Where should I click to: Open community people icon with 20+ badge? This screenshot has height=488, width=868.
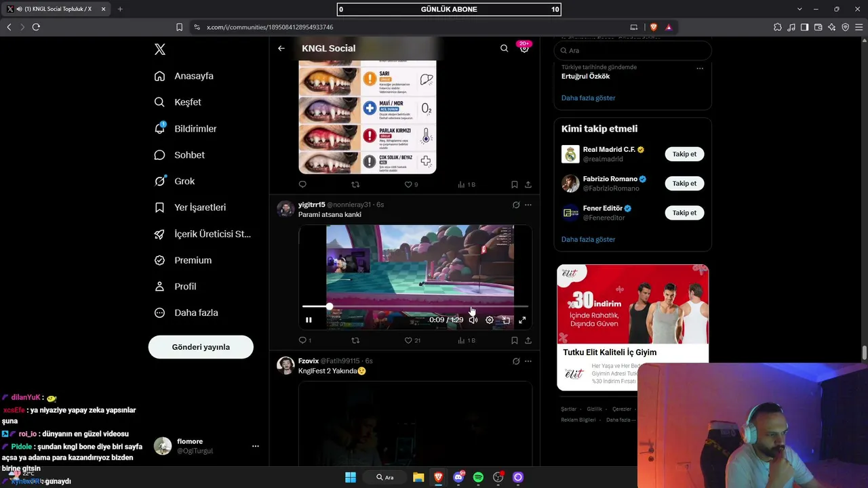click(524, 48)
